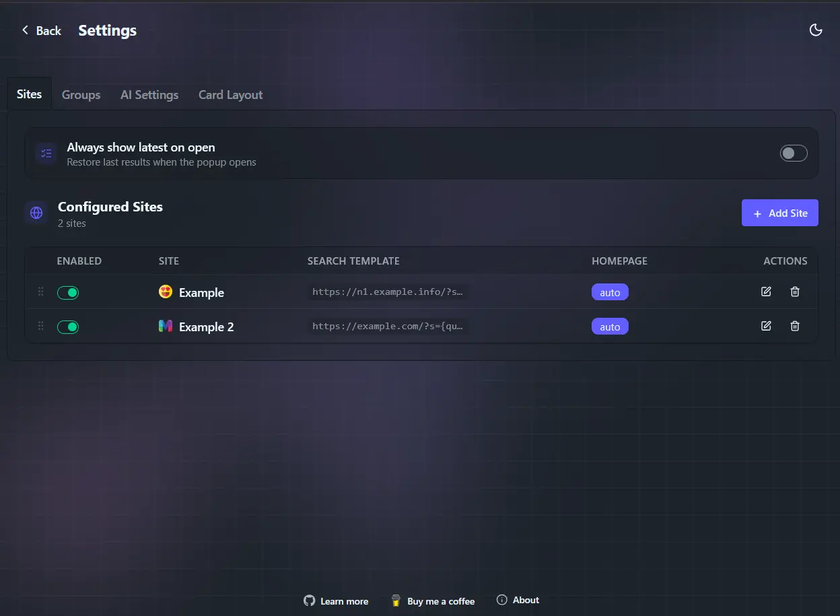
Task: Click the colorful M icon of Example 2
Action: point(166,326)
